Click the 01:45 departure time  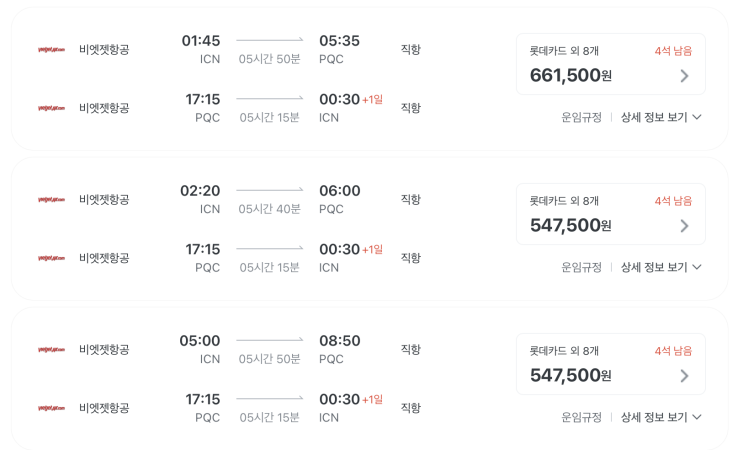pos(201,41)
